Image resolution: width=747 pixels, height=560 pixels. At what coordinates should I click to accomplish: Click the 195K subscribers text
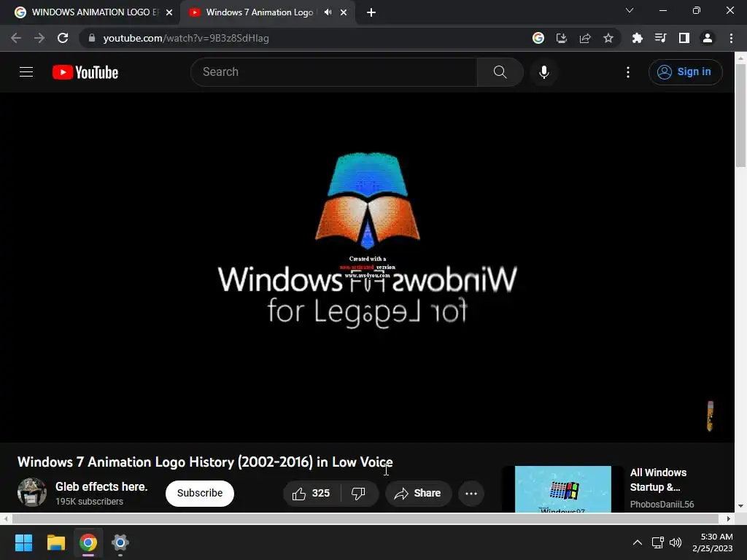(x=89, y=502)
